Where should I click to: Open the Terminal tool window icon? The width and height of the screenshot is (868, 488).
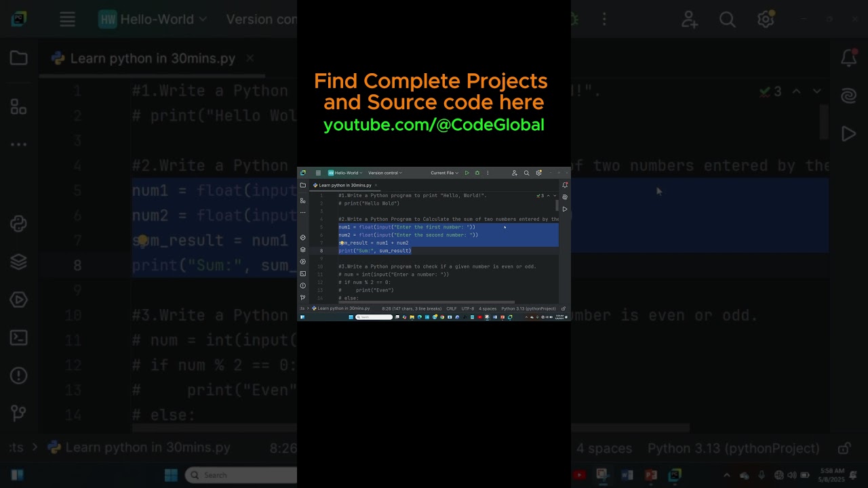pos(303,273)
